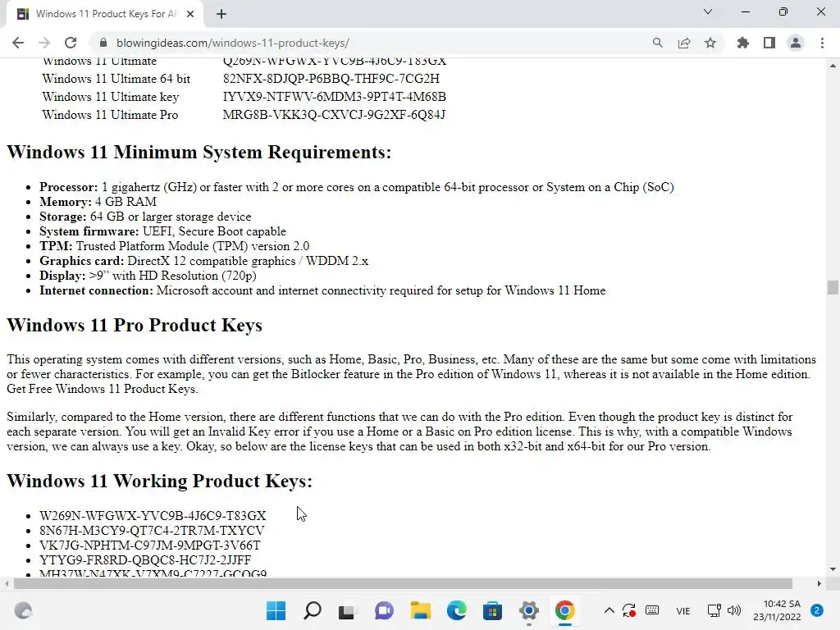Bookmark this tab with star icon
Viewport: 840px width, 630px height.
(x=710, y=43)
